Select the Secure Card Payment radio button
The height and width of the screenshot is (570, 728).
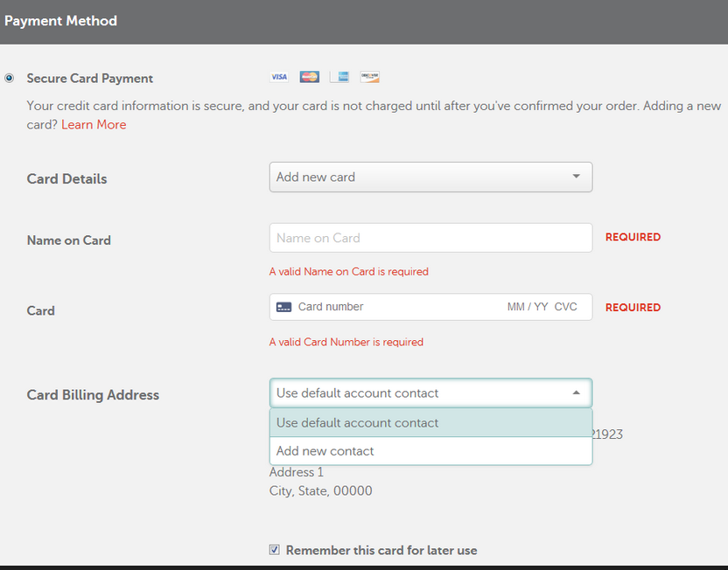pyautogui.click(x=9, y=78)
